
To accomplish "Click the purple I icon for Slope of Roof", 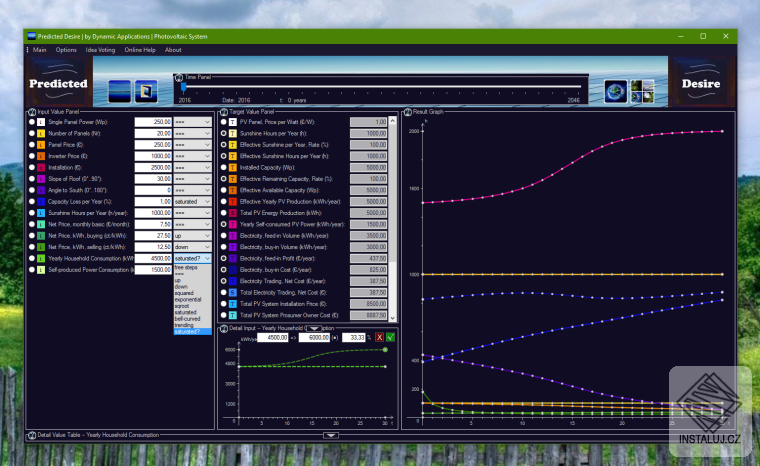I will pos(41,179).
